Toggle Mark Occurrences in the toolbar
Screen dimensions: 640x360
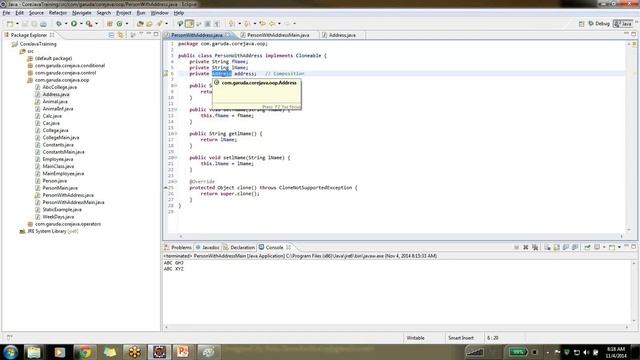click(x=189, y=24)
